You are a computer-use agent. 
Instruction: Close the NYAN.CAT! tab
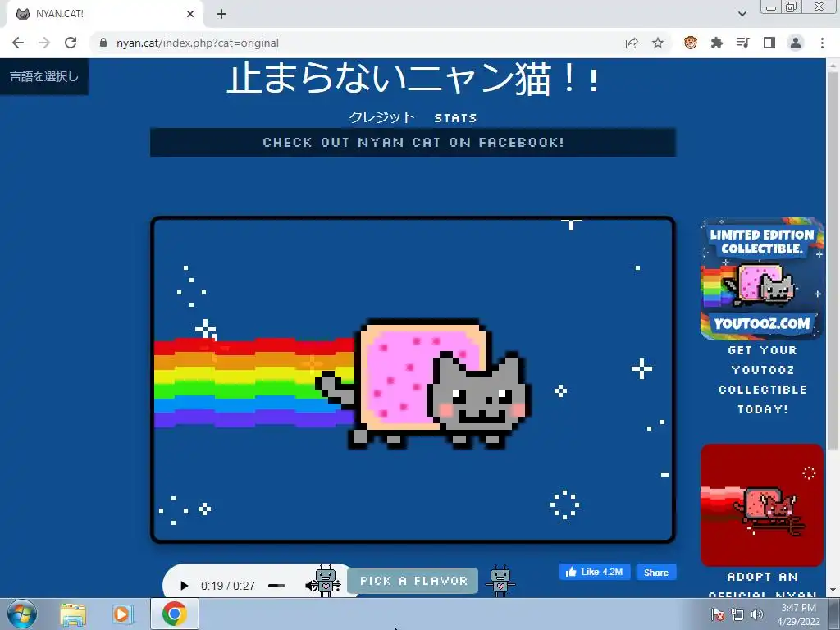[x=190, y=14]
